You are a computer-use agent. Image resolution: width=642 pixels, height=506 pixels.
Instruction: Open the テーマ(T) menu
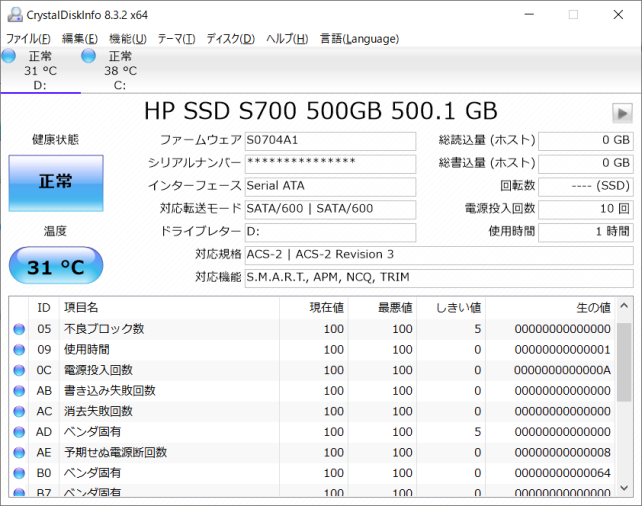176,39
